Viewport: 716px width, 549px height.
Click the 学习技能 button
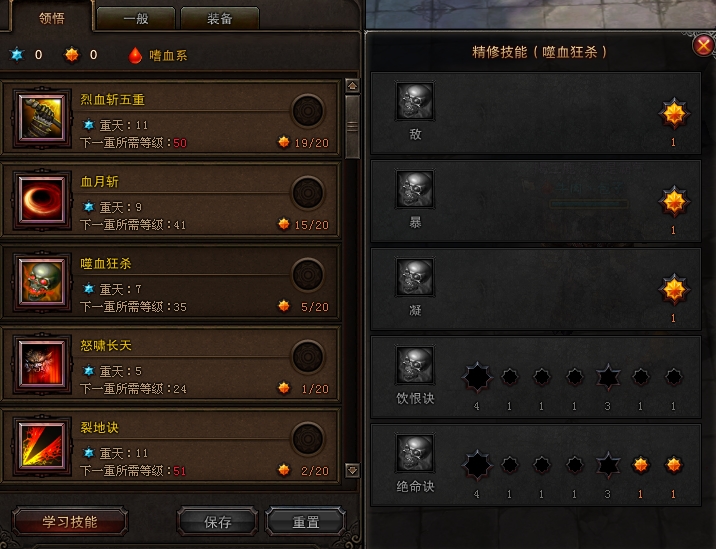click(70, 522)
